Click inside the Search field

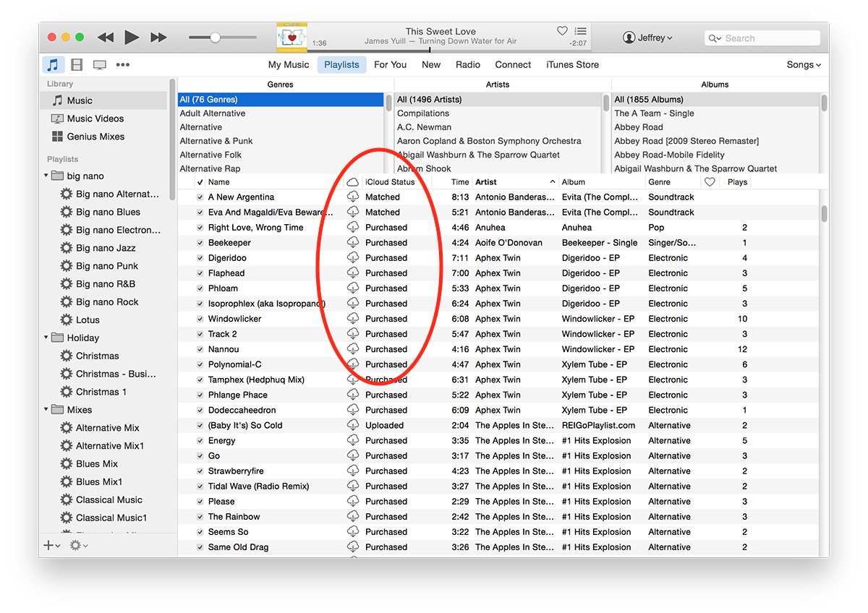[x=762, y=38]
